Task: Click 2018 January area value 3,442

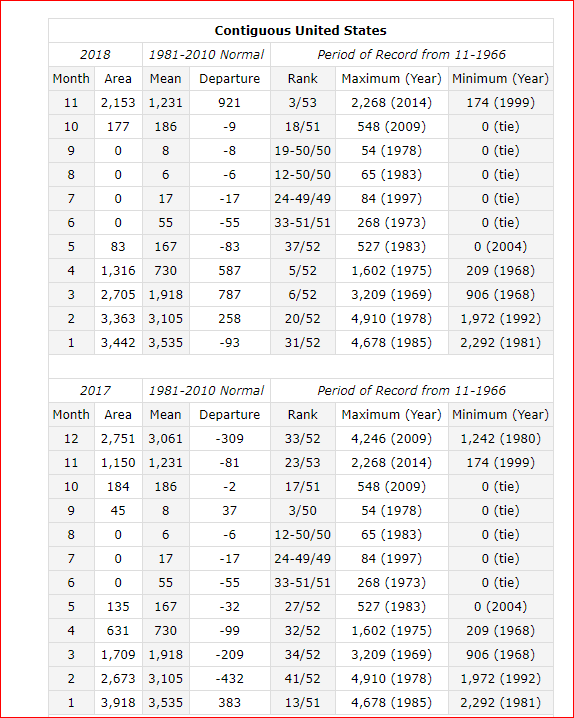Action: click(118, 343)
